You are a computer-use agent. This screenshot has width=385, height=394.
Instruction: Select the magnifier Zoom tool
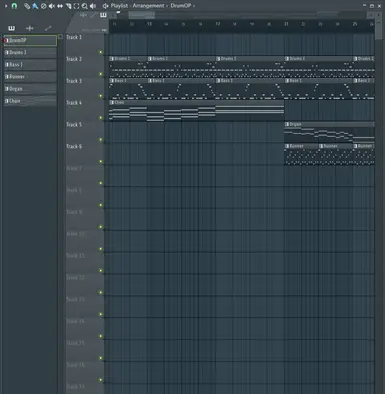pos(85,6)
